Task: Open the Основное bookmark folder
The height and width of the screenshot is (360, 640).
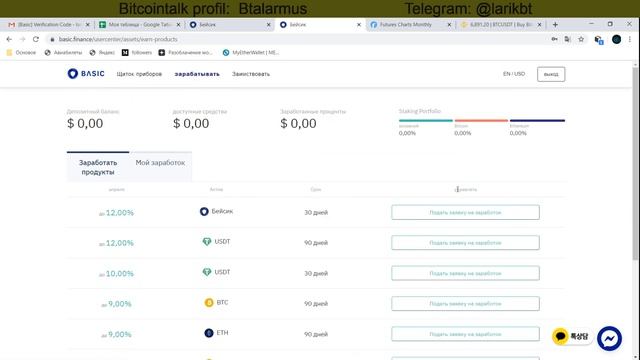Action: tap(22, 53)
